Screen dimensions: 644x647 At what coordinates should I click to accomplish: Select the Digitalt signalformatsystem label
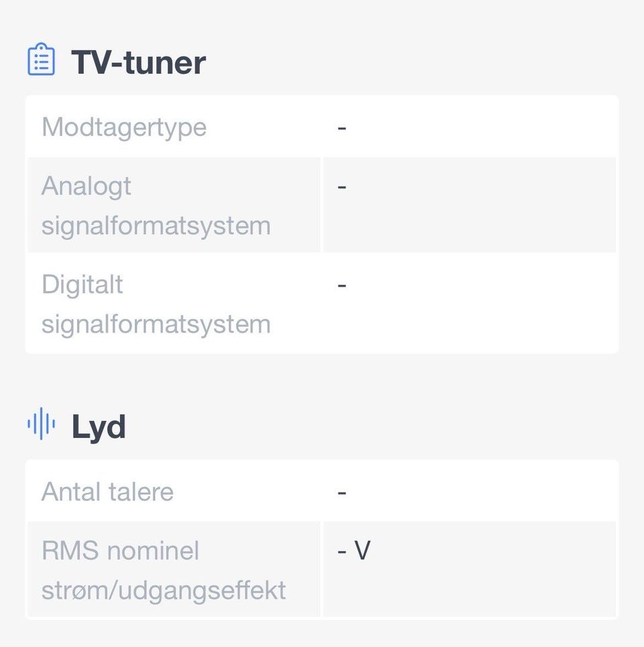(156, 304)
